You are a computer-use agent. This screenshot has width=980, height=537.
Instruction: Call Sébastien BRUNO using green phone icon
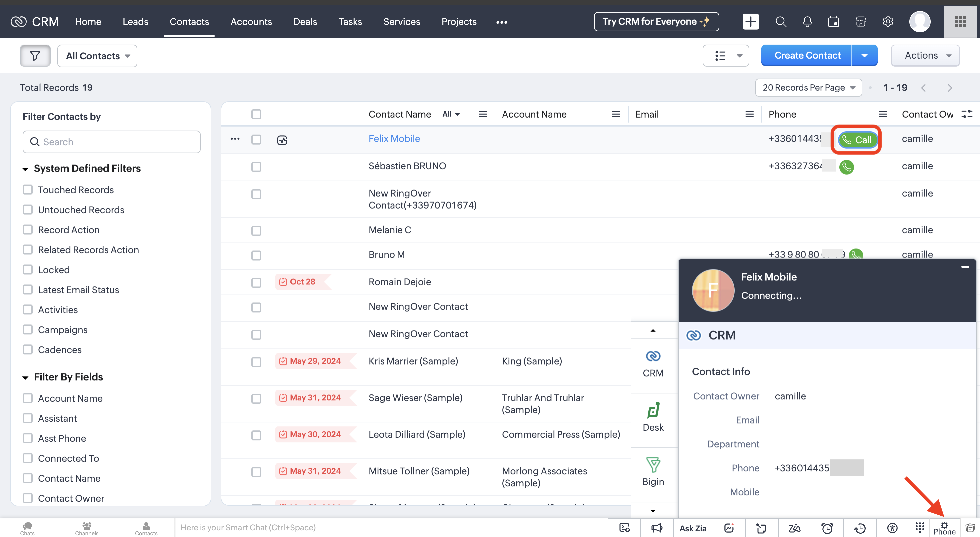pos(846,167)
